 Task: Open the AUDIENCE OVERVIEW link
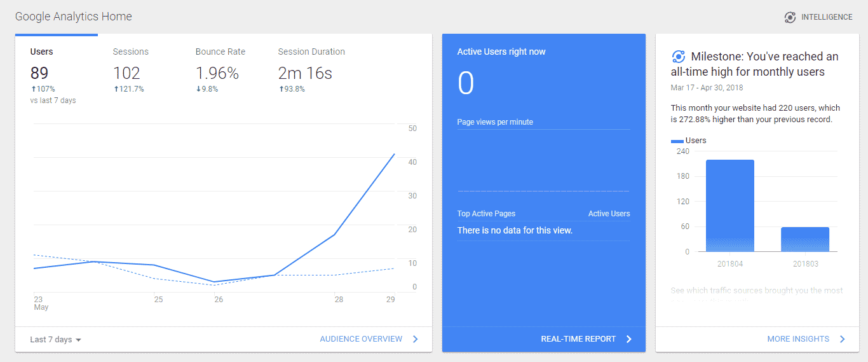point(361,339)
